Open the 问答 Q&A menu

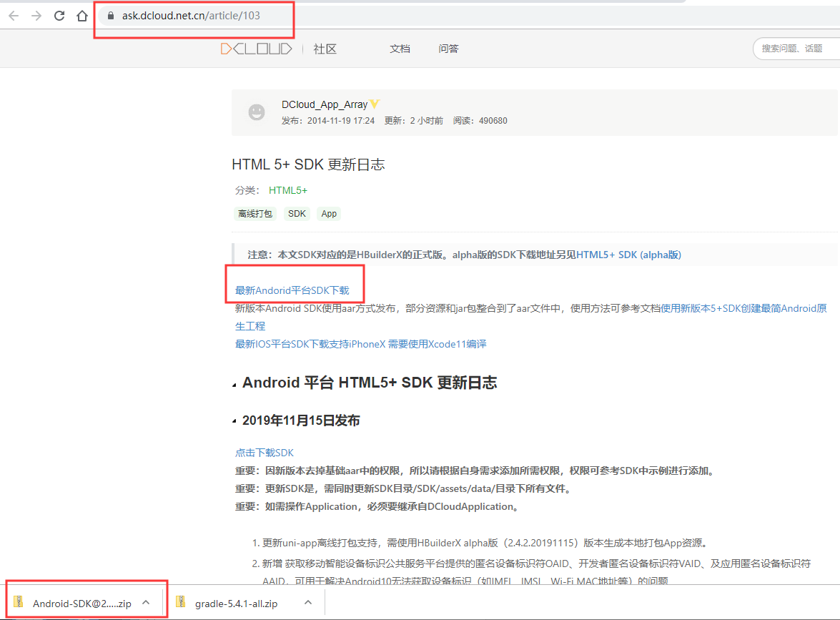448,49
